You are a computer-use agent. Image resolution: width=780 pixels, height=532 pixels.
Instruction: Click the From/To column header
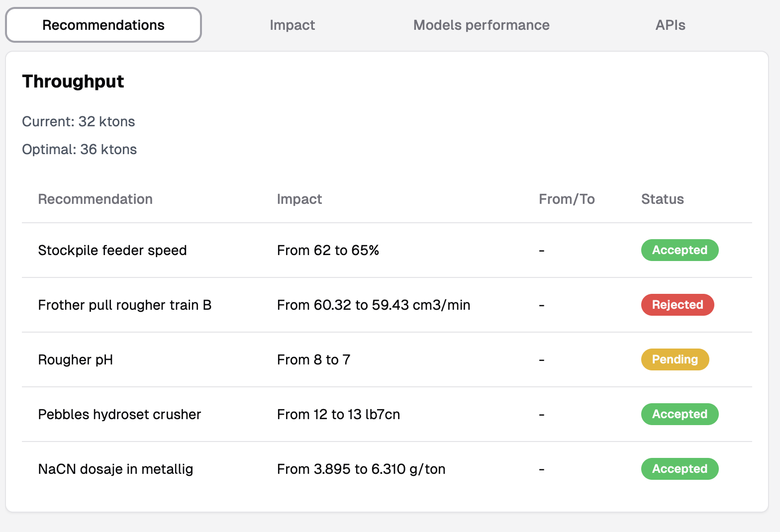point(567,199)
